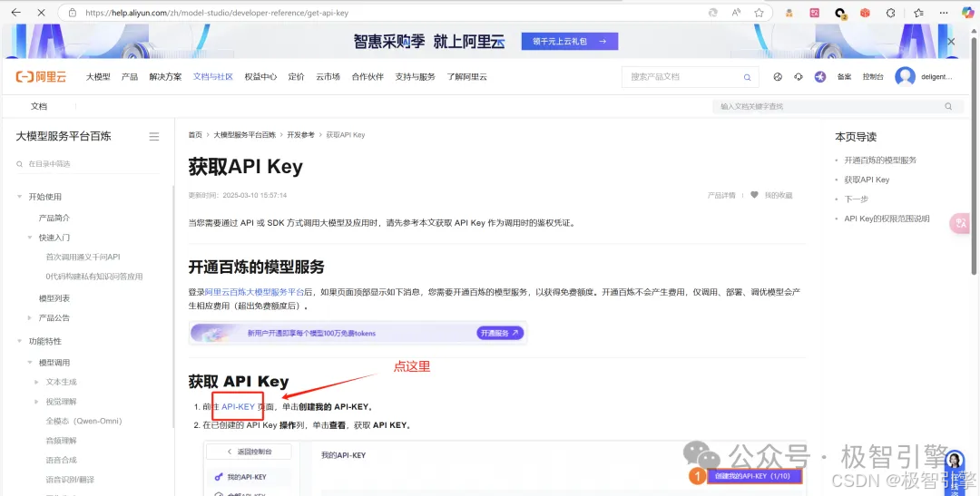Viewport: 980px width, 496px height.
Task: Click the black circle extension with badge 2
Action: (840, 13)
